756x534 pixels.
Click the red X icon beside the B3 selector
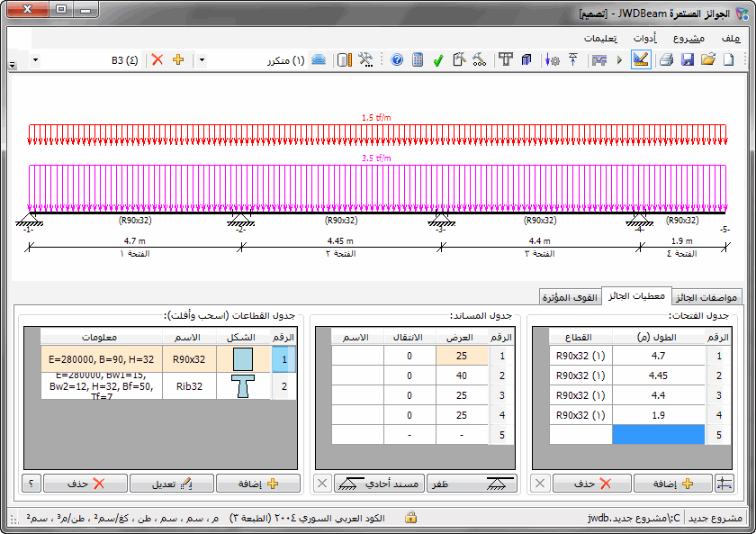[157, 60]
